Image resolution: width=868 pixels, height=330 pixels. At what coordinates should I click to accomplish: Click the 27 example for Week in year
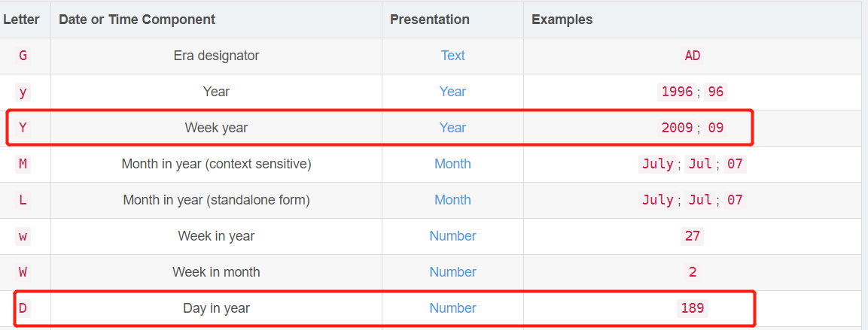click(692, 236)
